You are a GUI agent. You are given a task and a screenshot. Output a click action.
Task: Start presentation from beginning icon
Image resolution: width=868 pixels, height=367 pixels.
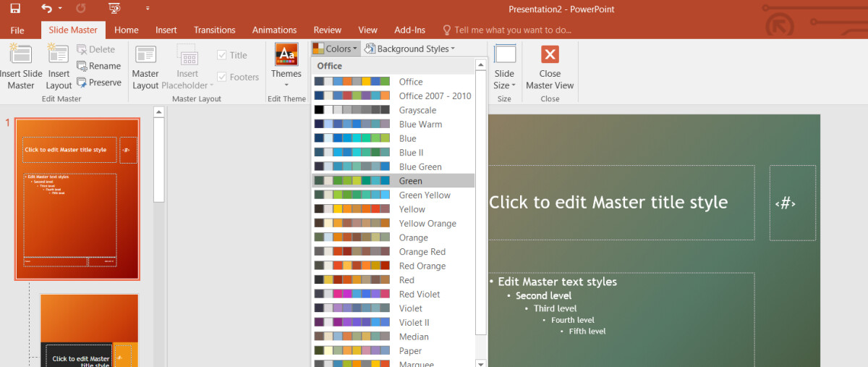click(114, 9)
